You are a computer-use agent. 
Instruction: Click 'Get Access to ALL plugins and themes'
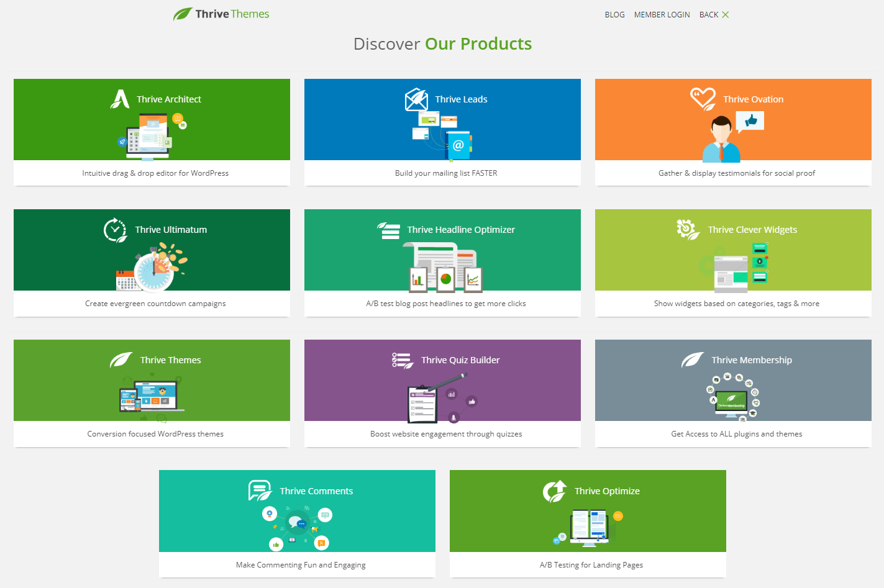coord(737,434)
